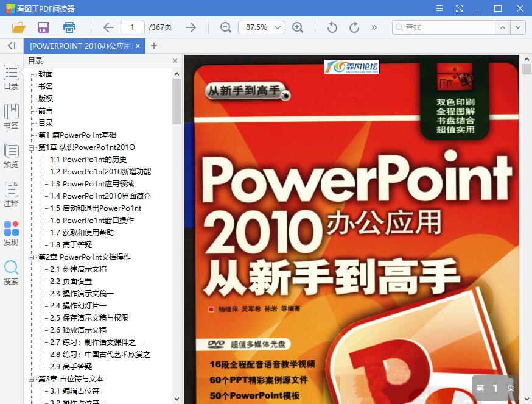Collapse the 第3章 占位符与文本 node
Screen dimensions: 532x404
pos(32,379)
